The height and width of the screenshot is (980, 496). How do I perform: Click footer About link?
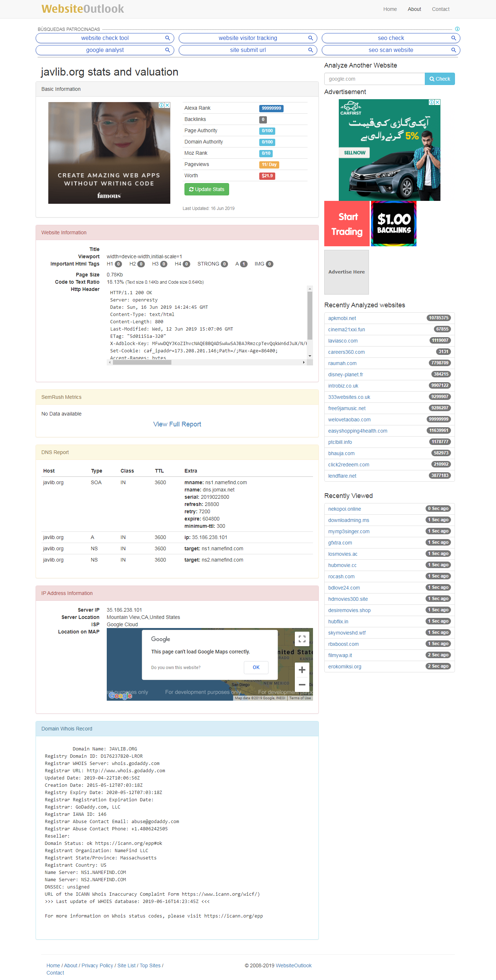70,965
